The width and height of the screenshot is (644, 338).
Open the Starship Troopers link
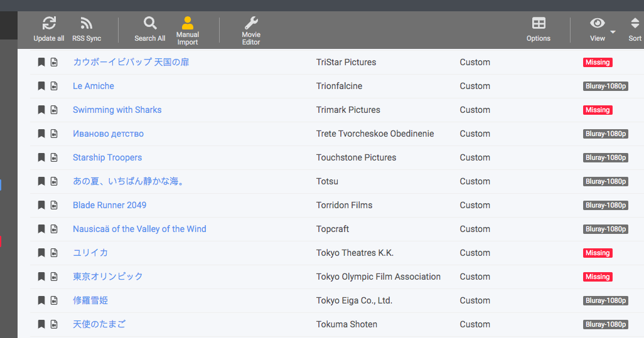[107, 157]
